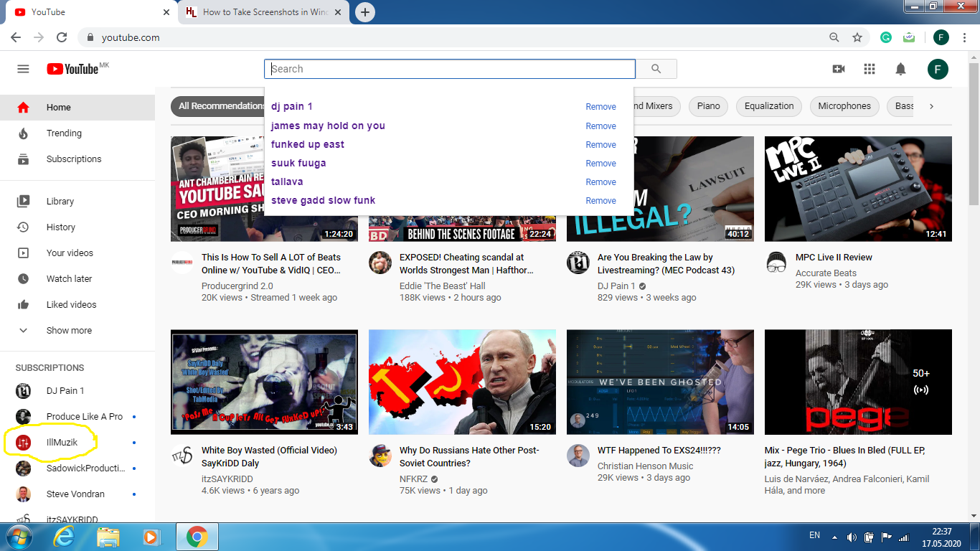Click the Chrome zoom magnifier icon

(834, 37)
